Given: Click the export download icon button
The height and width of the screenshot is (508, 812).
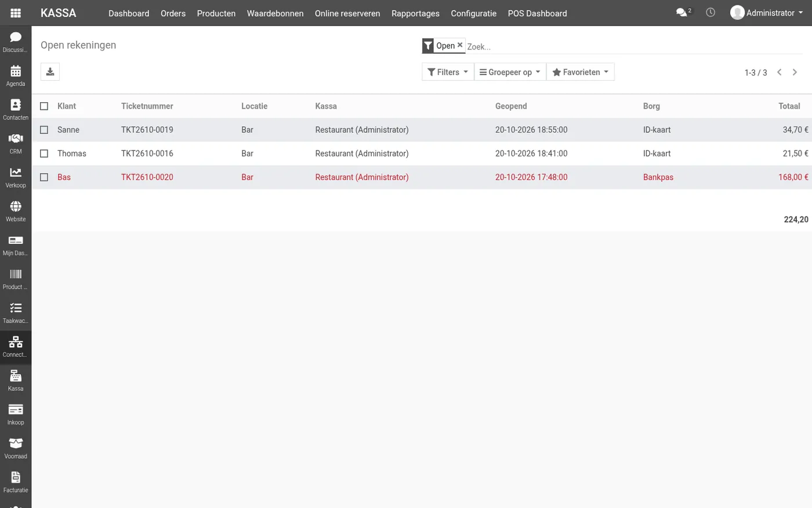Looking at the screenshot, I should 50,71.
